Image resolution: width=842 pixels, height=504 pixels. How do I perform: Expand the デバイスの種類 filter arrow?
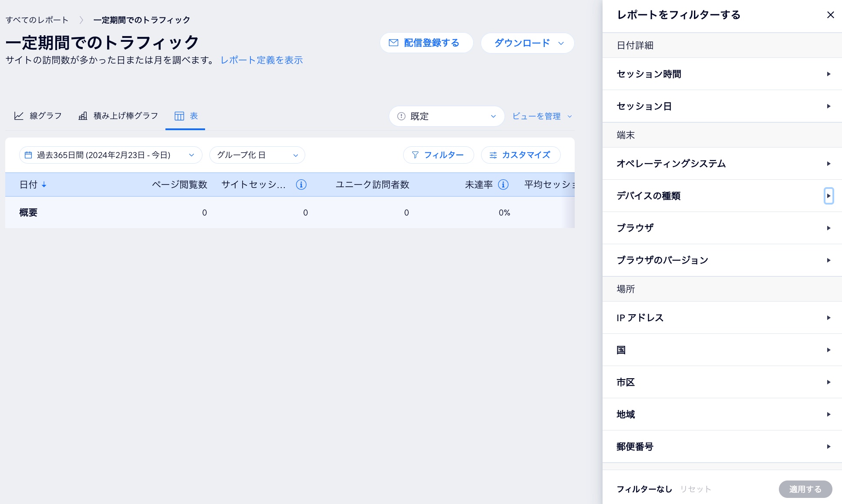829,196
